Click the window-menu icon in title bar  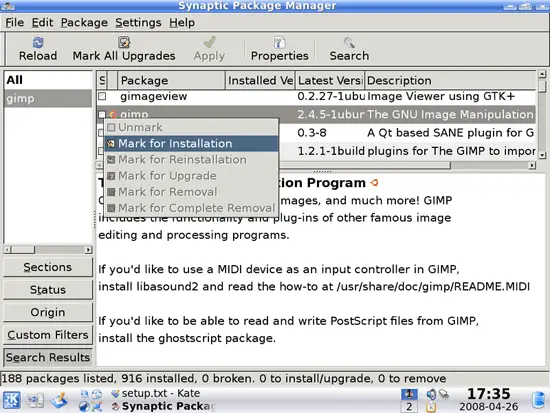coord(8,6)
